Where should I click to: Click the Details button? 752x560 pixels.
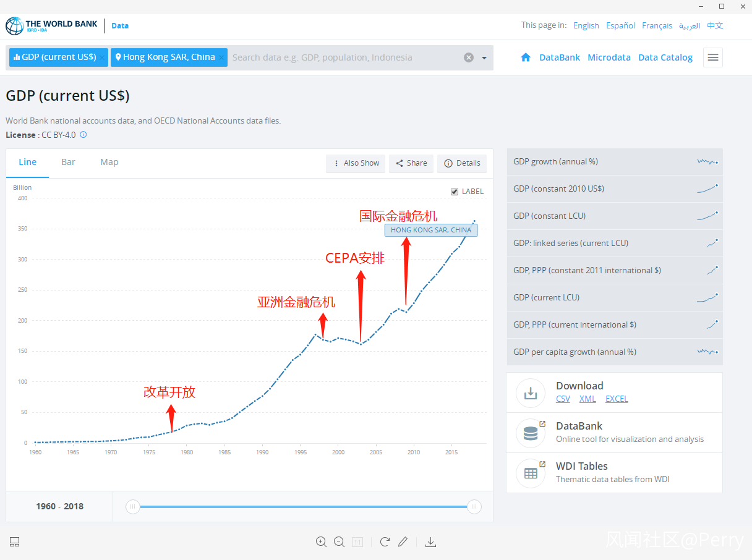pyautogui.click(x=462, y=163)
